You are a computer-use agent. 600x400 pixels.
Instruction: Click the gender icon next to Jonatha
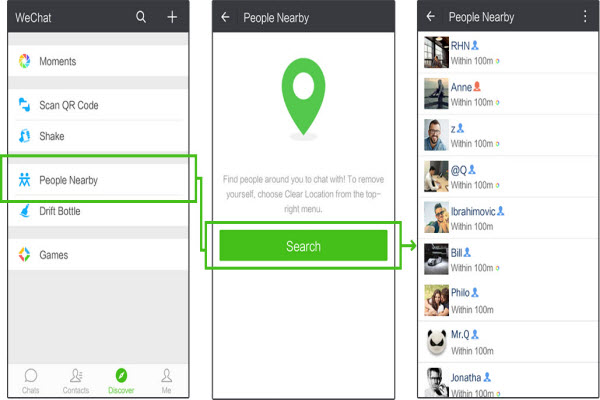487,377
